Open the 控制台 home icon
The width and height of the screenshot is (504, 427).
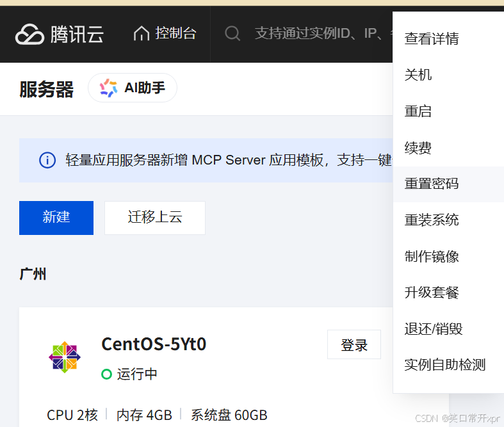[x=141, y=34]
